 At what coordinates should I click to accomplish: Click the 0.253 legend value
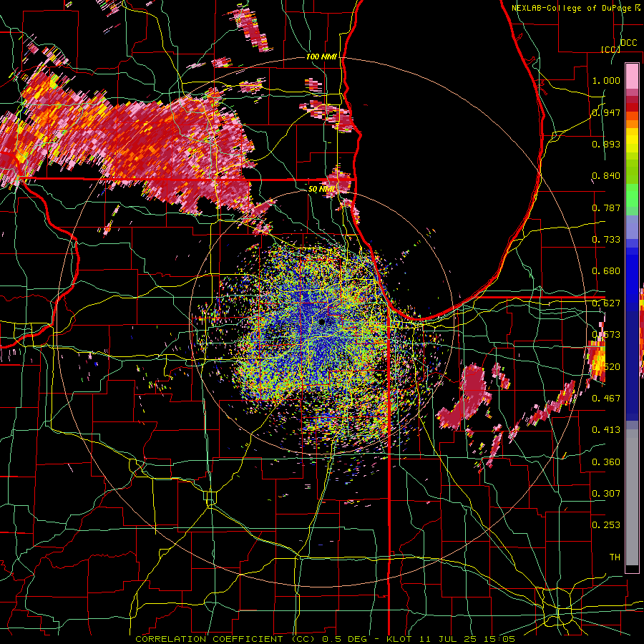coord(606,525)
